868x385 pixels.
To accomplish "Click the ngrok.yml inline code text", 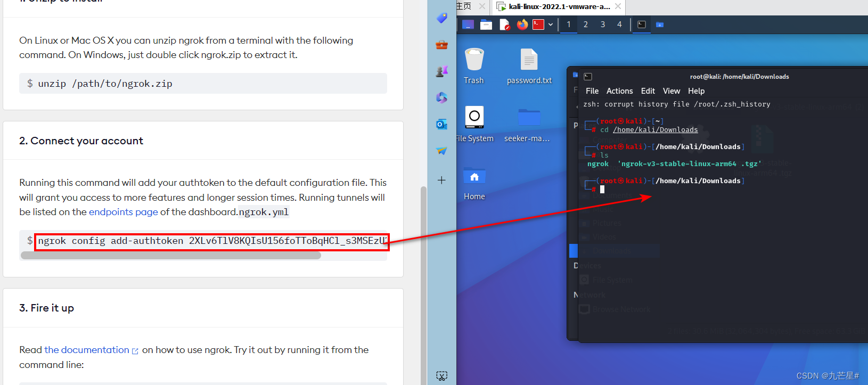I will click(x=264, y=212).
